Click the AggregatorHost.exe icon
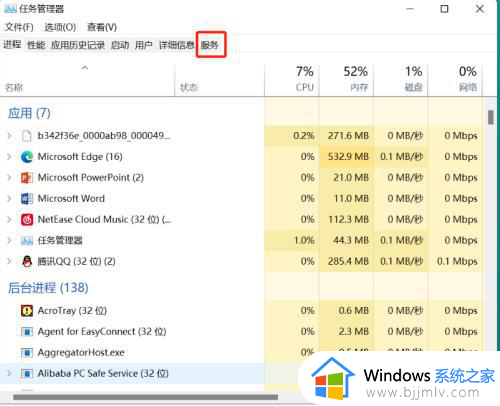Screen dimensions: 500x406 pos(27,353)
